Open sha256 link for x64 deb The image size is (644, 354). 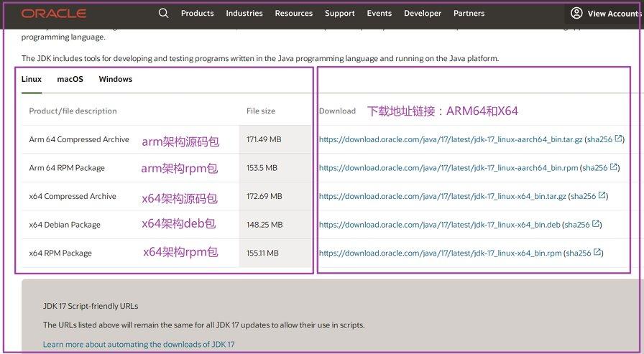pos(577,225)
